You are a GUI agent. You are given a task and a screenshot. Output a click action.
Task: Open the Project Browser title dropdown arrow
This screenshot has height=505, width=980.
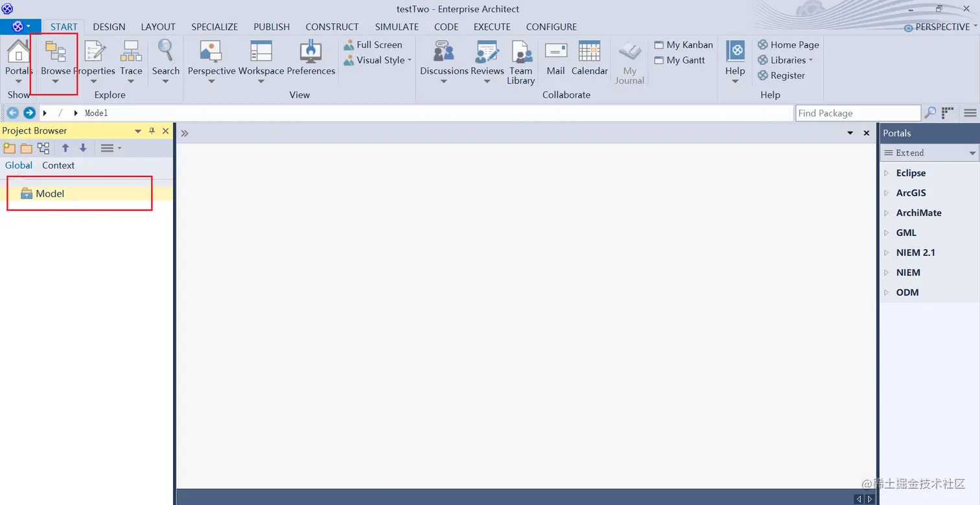click(x=138, y=131)
